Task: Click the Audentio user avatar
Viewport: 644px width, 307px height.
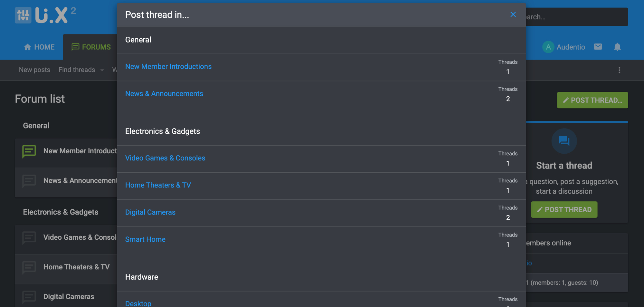Action: coord(548,47)
